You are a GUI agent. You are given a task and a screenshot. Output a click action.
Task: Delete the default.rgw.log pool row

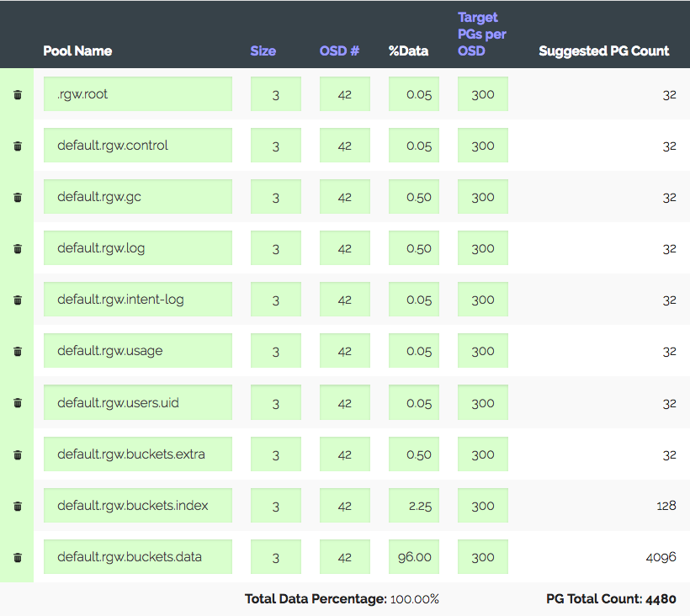[18, 248]
